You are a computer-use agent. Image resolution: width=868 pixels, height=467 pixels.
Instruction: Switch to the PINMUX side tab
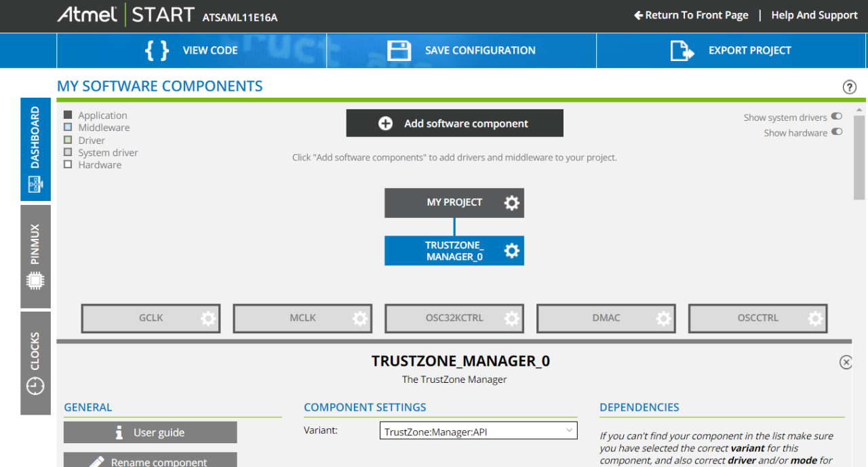pos(35,257)
